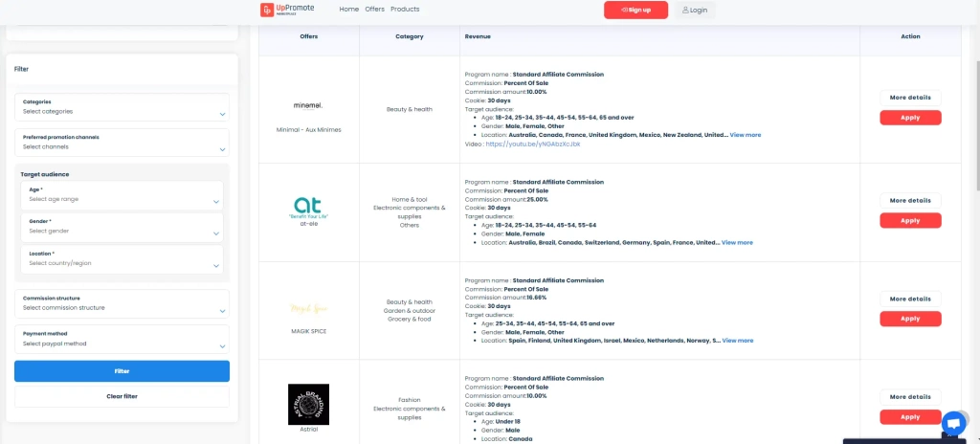Click the Login button
Screen dimensions: 980x444
pyautogui.click(x=695, y=10)
